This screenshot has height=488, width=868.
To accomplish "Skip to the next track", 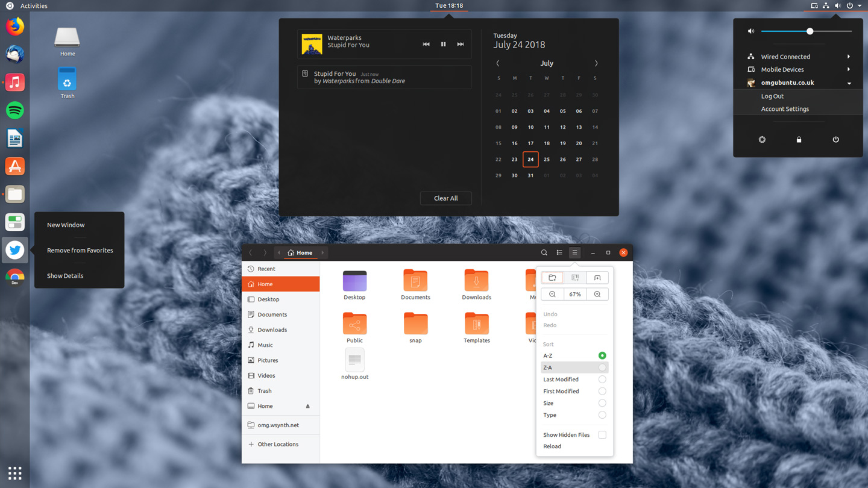I will (461, 44).
